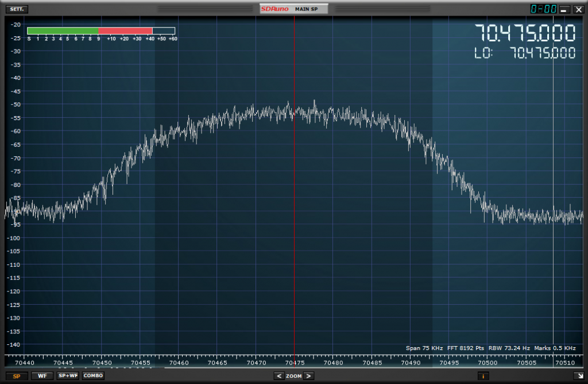Screen dimensions: 588x384
Task: Switch display to WF waterfall mode
Action: point(42,376)
